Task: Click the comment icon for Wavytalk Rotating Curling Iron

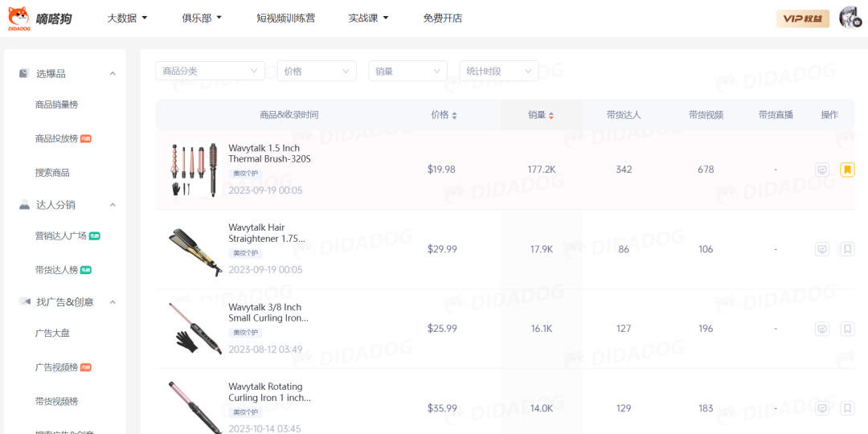Action: click(822, 408)
